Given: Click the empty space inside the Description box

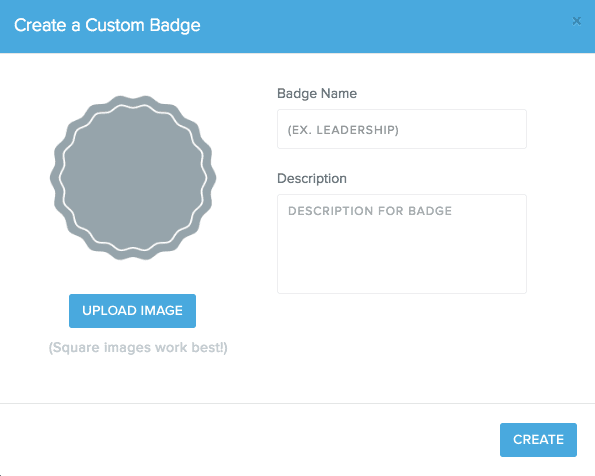Looking at the screenshot, I should tap(402, 254).
